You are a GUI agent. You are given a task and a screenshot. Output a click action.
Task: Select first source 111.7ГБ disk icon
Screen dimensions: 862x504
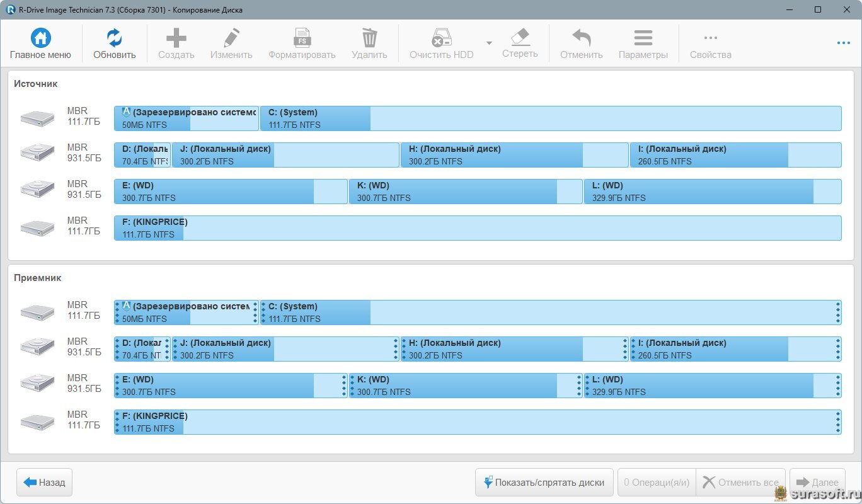[37, 118]
